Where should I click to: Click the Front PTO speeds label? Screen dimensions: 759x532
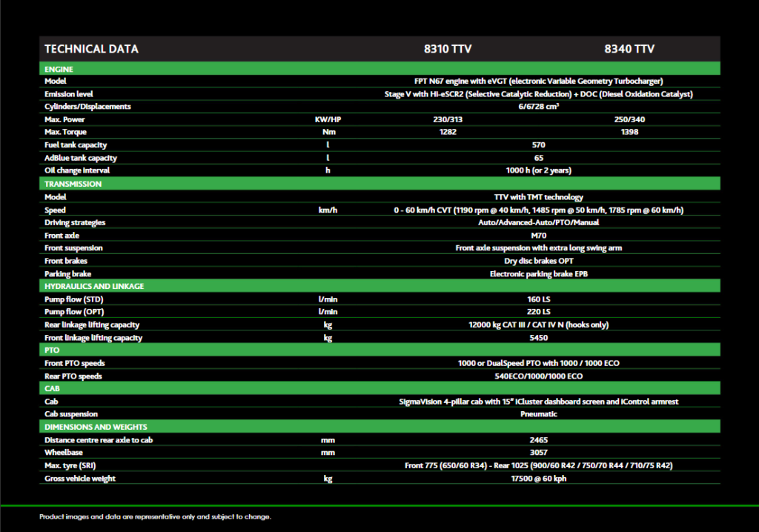[75, 363]
